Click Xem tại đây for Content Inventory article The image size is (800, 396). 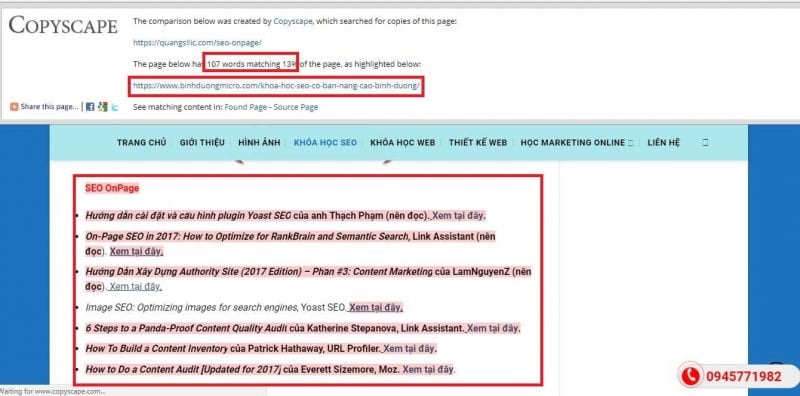click(409, 349)
